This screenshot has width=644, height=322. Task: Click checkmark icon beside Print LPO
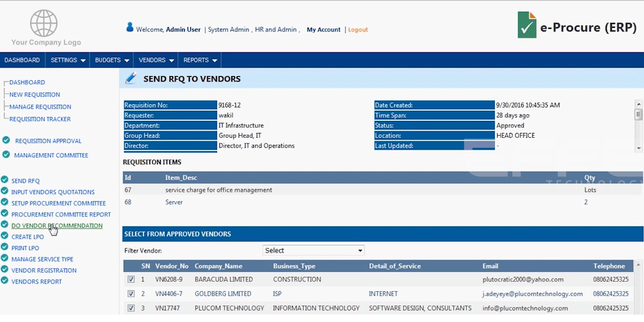click(x=4, y=247)
